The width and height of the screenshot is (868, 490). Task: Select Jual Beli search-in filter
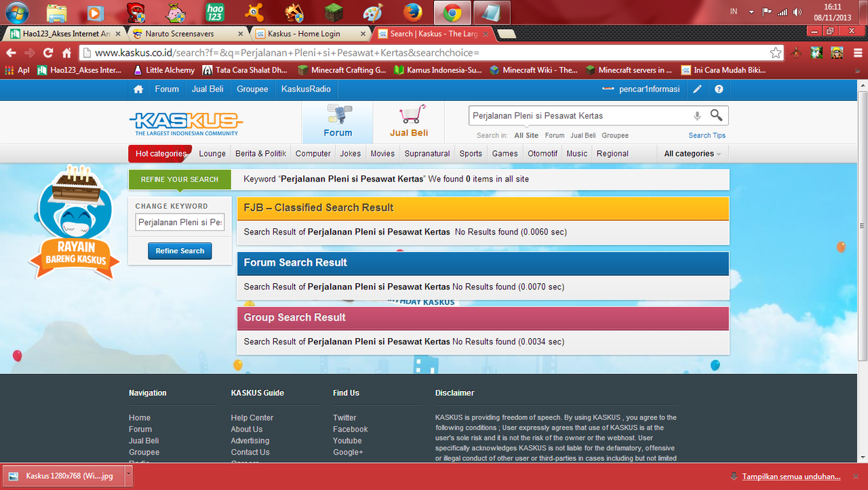[583, 136]
